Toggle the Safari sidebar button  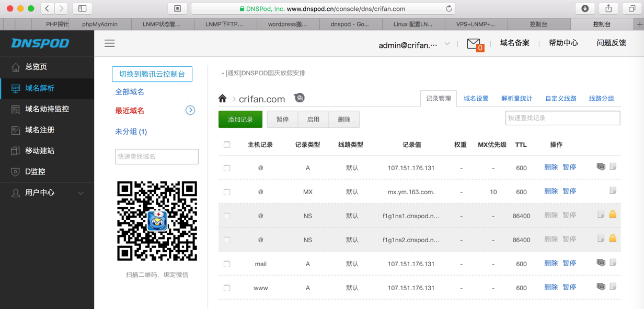[x=83, y=8]
